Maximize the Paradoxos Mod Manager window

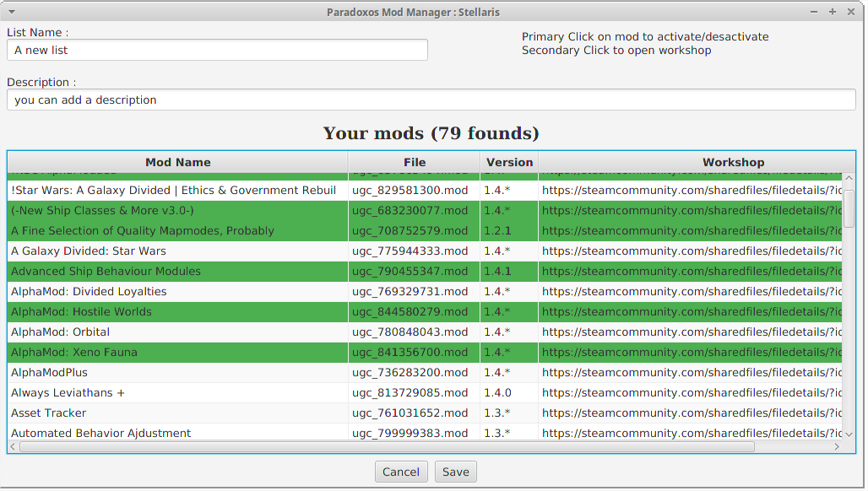(x=833, y=12)
